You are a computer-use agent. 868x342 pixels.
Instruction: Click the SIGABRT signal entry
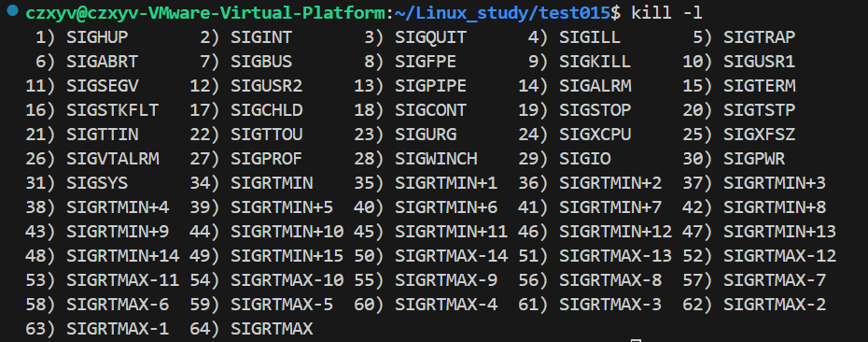(103, 62)
